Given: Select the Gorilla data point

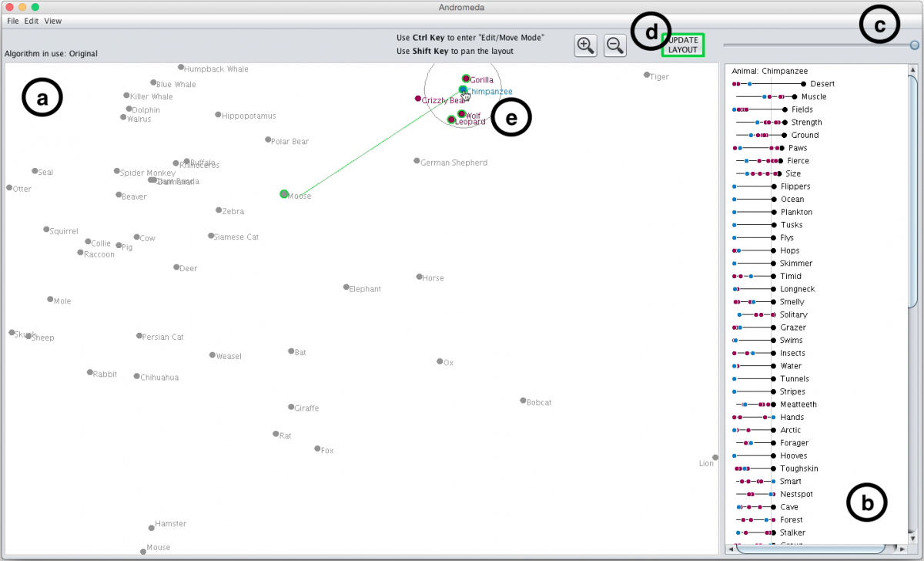Looking at the screenshot, I should coord(466,79).
